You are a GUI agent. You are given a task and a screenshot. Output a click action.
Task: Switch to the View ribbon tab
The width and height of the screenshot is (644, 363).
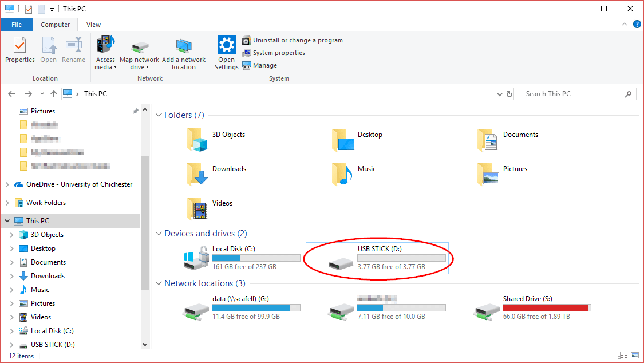(x=93, y=25)
